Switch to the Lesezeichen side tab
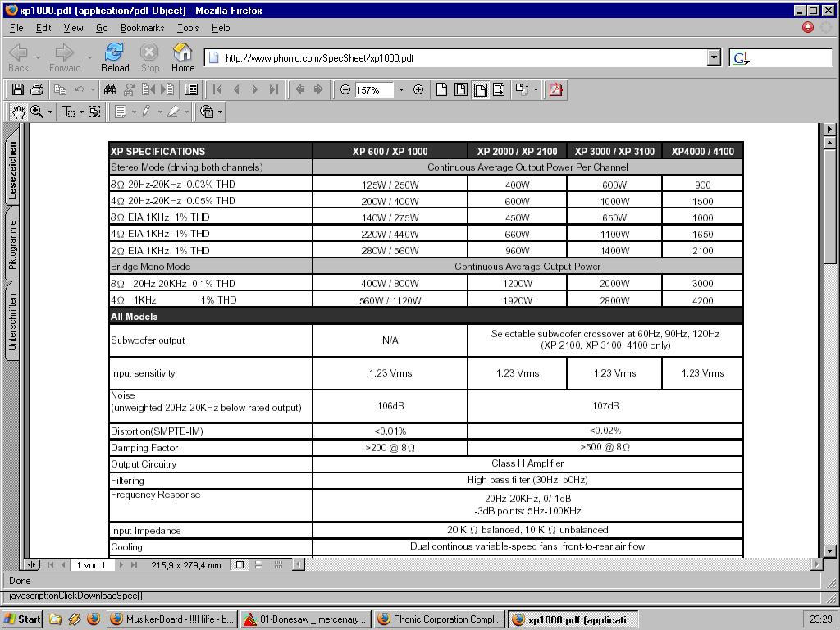 (x=12, y=170)
